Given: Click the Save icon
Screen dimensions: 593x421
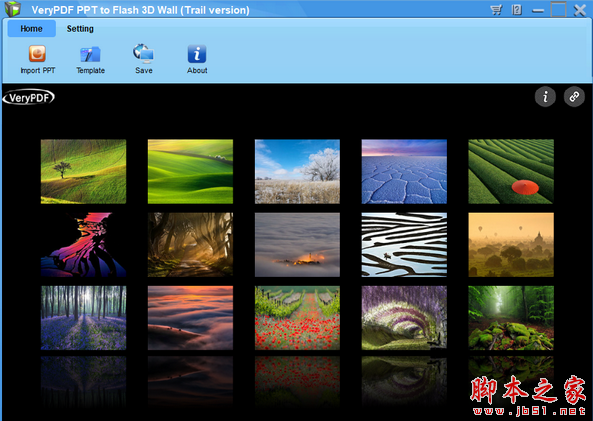Looking at the screenshot, I should click(x=143, y=53).
